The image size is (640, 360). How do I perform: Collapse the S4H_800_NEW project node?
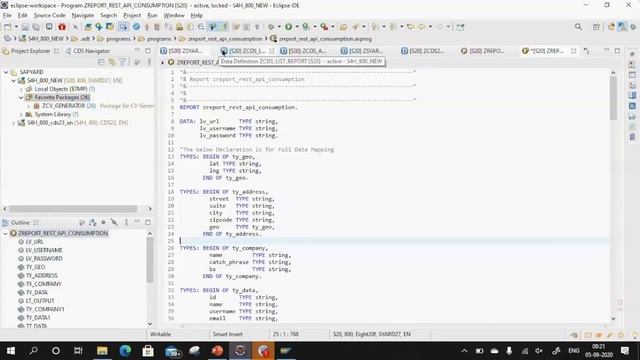point(13,81)
